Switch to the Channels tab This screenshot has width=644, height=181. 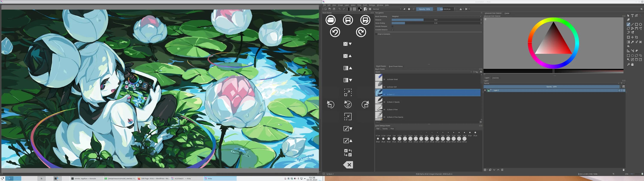point(495,78)
